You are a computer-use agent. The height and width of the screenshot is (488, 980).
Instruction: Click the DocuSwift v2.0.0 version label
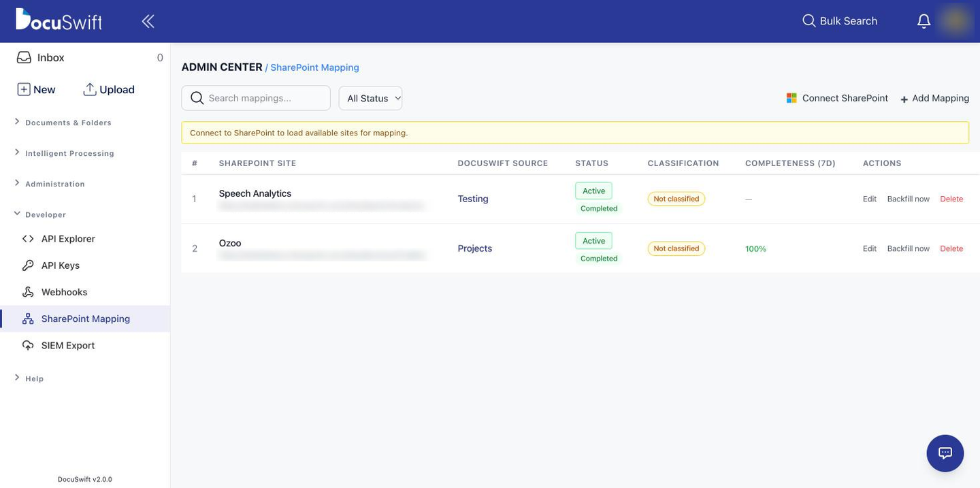[x=85, y=479]
